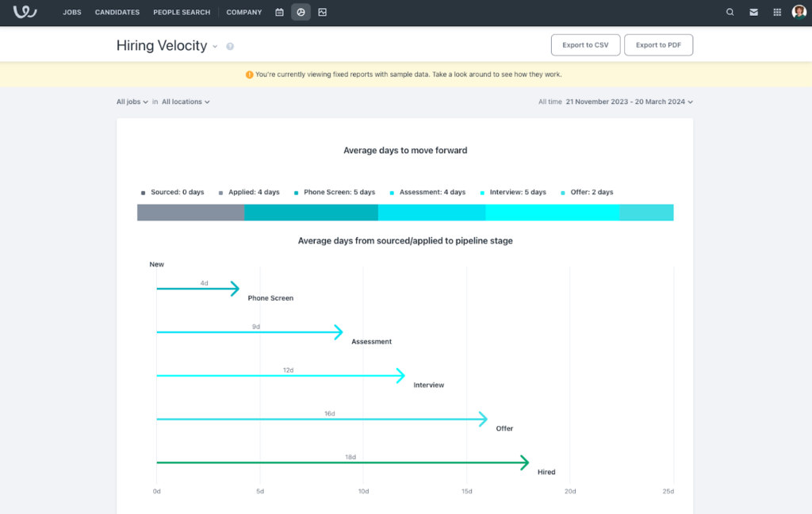Open the inbox mail icon
Viewport: 812px width, 514px height.
753,12
